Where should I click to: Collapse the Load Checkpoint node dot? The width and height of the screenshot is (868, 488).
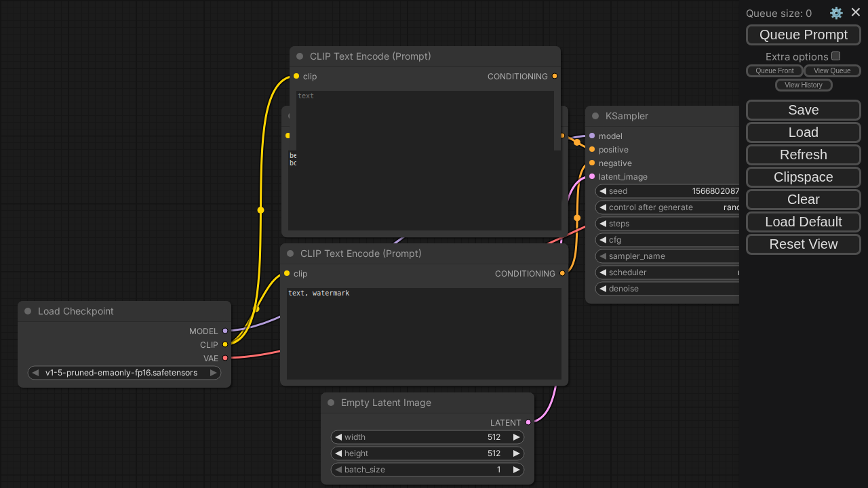28,311
